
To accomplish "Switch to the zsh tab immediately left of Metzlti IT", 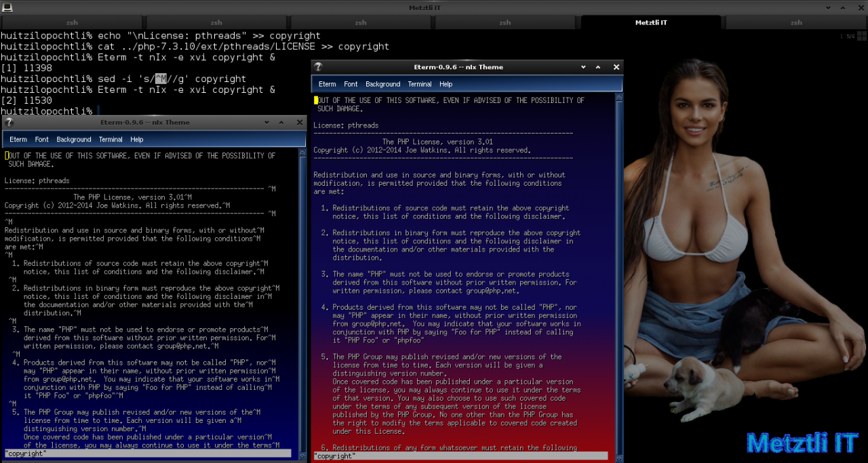I will point(505,22).
